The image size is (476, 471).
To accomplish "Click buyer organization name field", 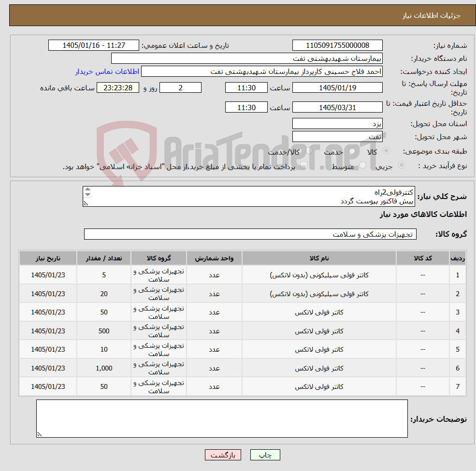I will pos(247,58).
